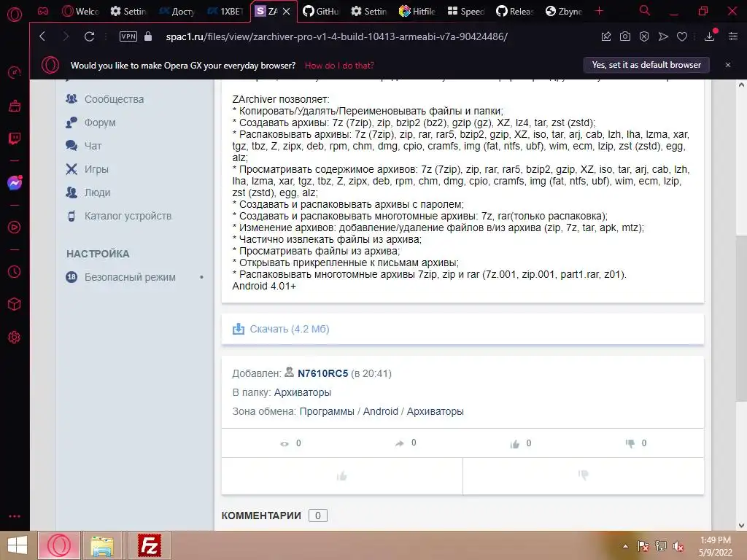Switch to the Zbyne tab

[x=564, y=11]
